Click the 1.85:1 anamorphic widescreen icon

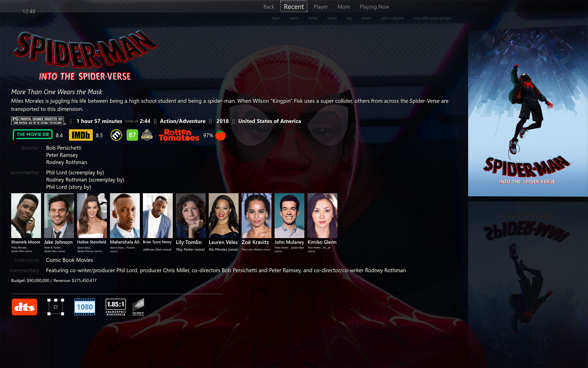(116, 307)
